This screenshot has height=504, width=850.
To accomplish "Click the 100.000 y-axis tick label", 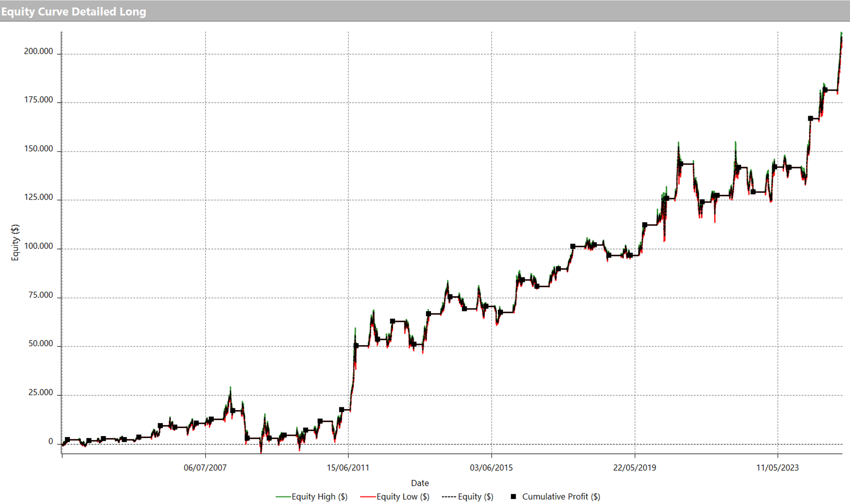I will tap(38, 246).
